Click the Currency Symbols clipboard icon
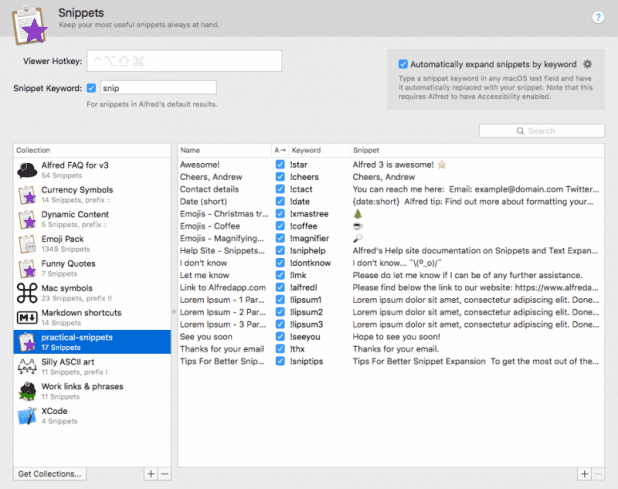The height and width of the screenshot is (489, 618). [x=27, y=195]
